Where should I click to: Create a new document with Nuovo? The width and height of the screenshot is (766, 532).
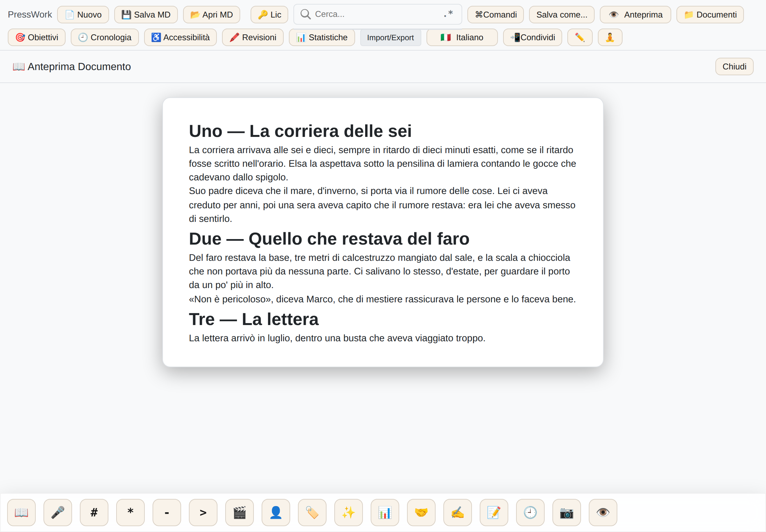tap(83, 15)
